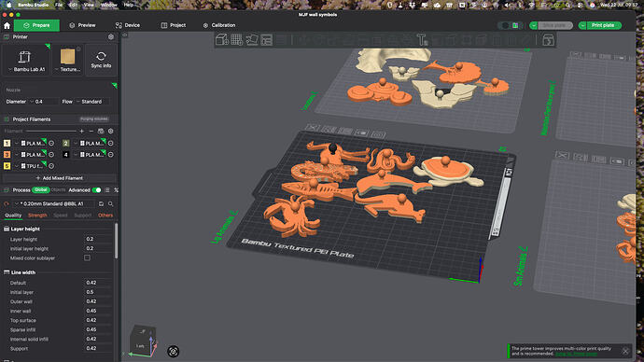Select the Global process toggle
The width and height of the screenshot is (644, 362).
coord(41,190)
